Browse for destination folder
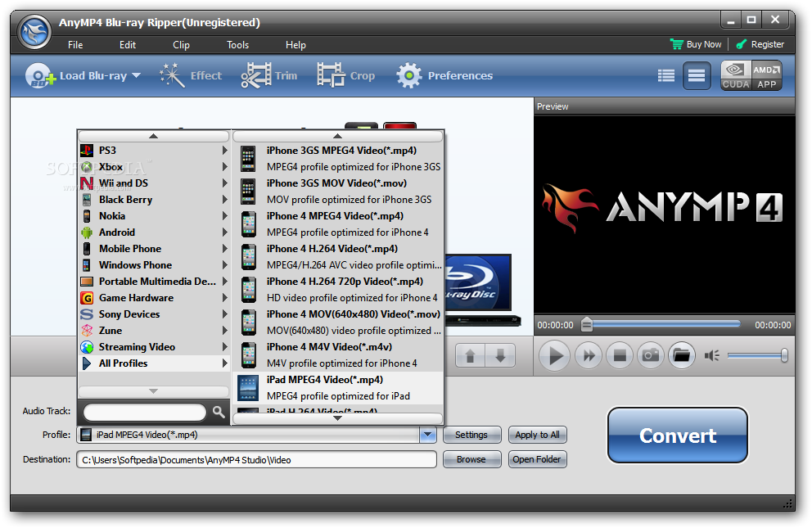Screen dimensions: 812x528 point(471,460)
